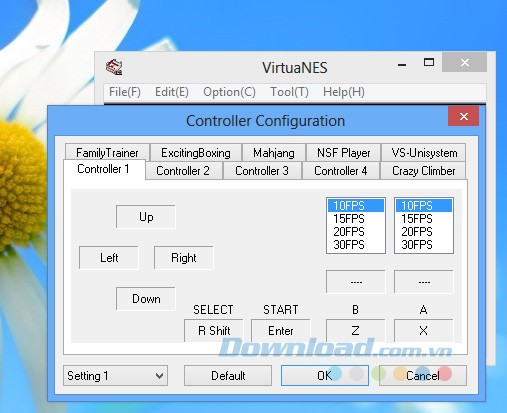The image size is (507, 413).
Task: Open the Help(H) menu
Action: [344, 92]
